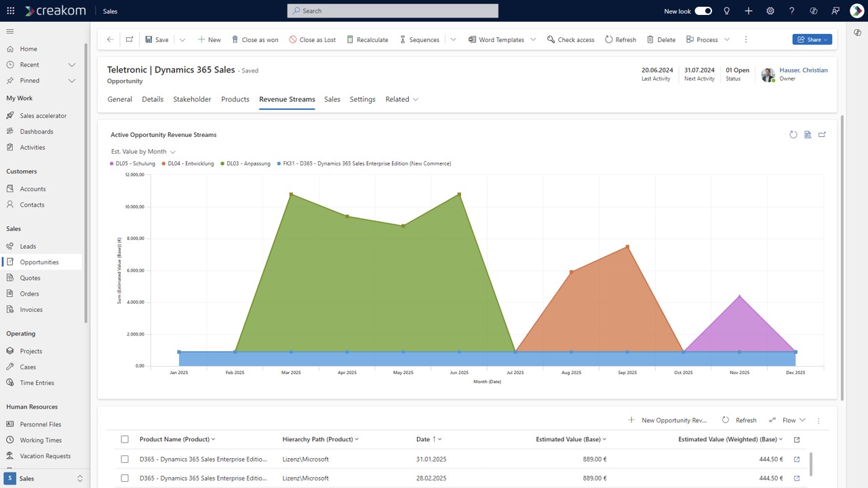Viewport: 868px width, 488px height.
Task: Switch to the General tab
Action: click(x=119, y=99)
